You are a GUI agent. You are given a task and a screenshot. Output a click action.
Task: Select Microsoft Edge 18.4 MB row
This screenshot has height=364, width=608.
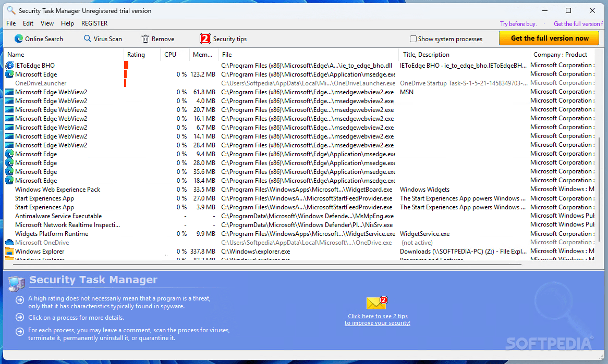[x=299, y=181]
